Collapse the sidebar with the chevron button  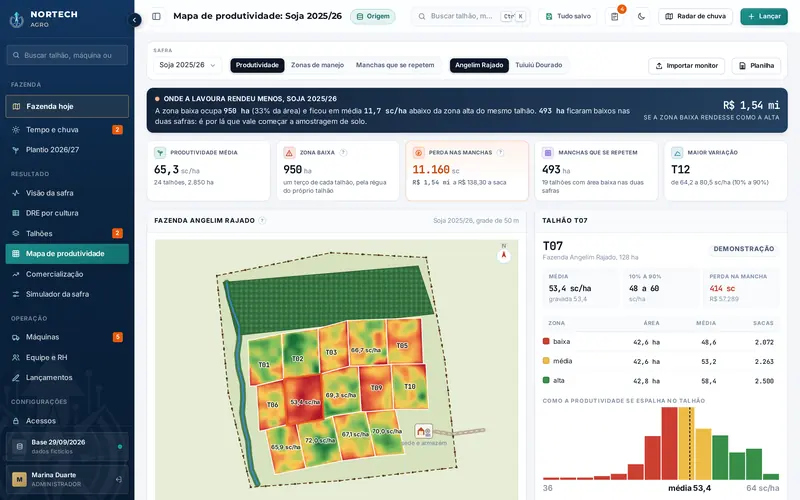click(x=134, y=20)
